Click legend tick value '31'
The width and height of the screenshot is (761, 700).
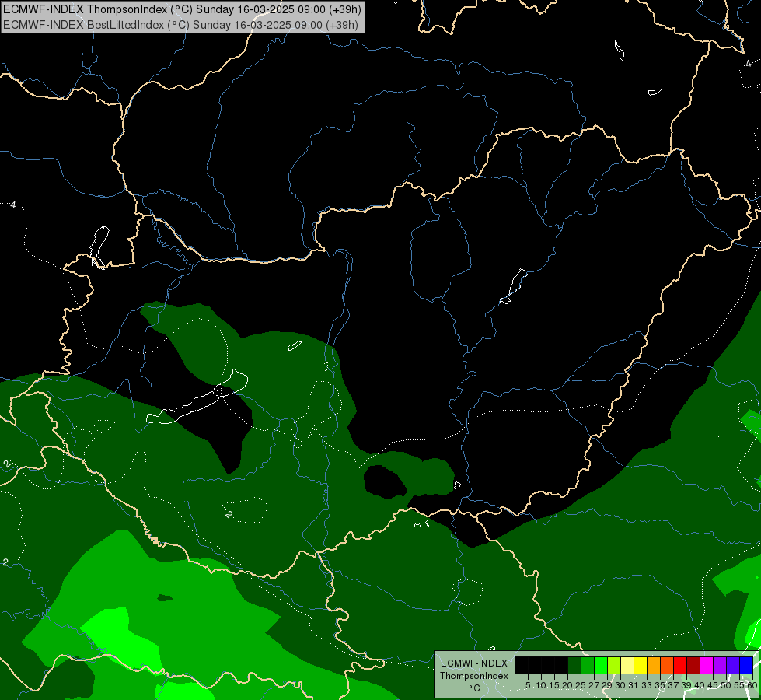[x=633, y=685]
